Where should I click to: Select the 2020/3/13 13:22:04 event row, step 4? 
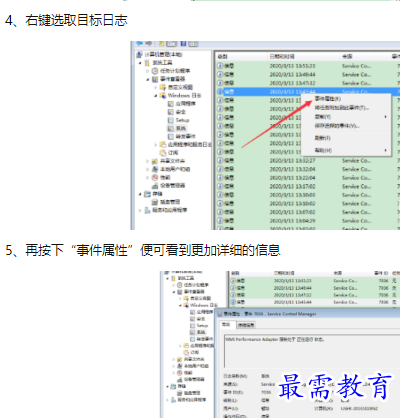[307, 178]
